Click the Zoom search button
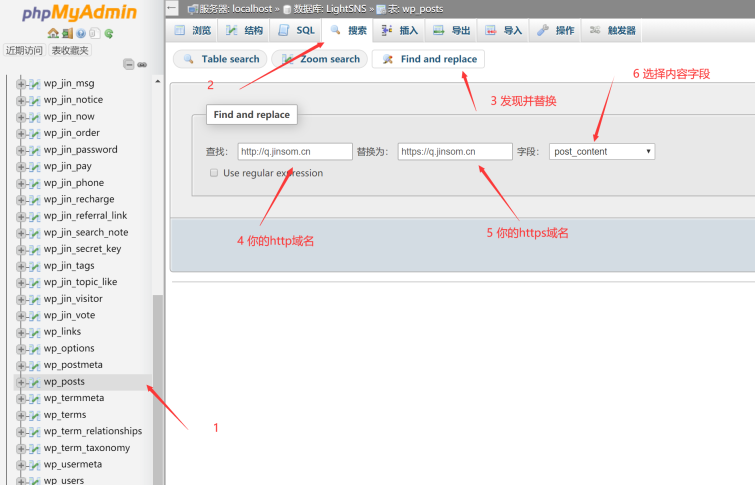Screen dimensions: 755x485 [320, 59]
